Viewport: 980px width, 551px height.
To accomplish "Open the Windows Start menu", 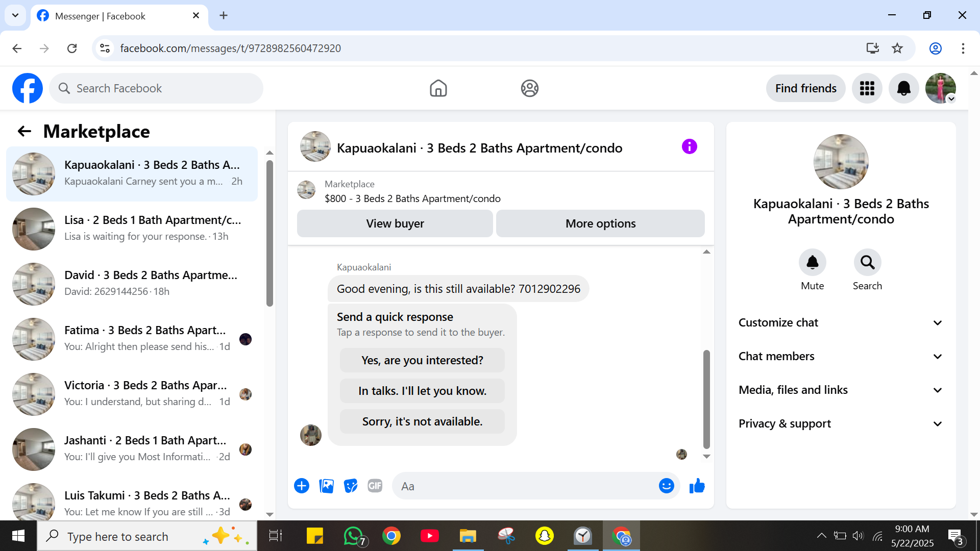I will click(18, 536).
